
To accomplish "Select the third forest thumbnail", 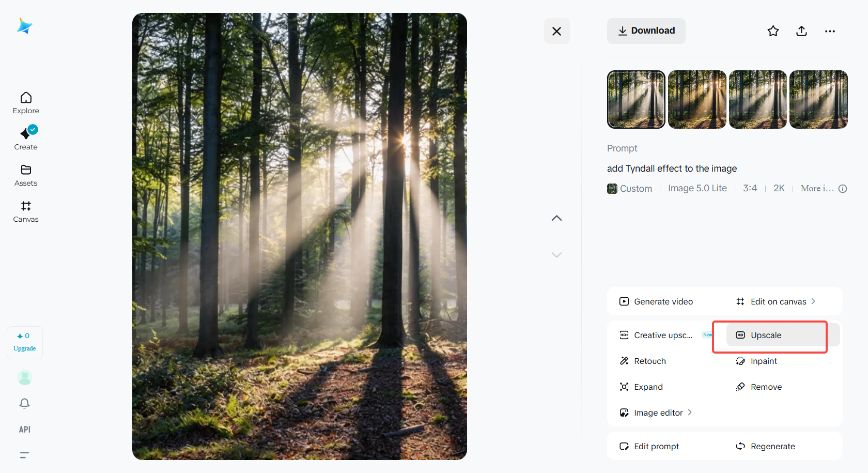I will point(758,99).
